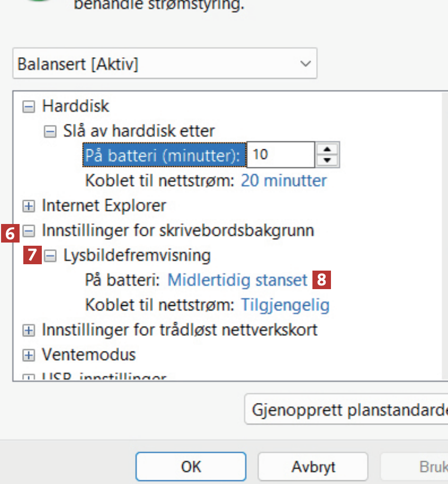
Task: Click the 20 minutter link
Action: [284, 181]
